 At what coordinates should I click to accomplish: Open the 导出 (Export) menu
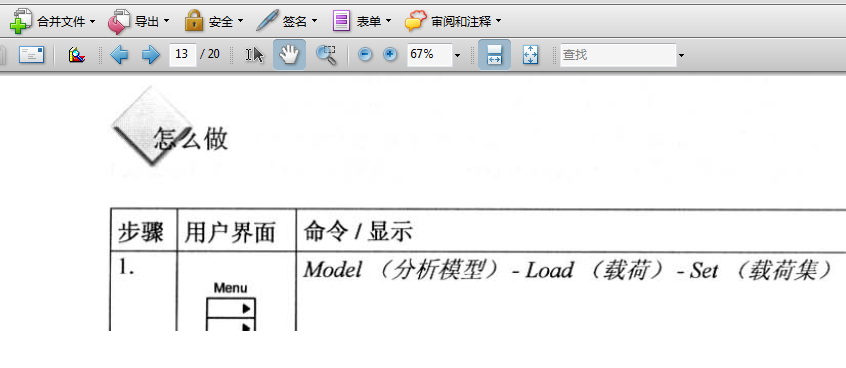coord(139,22)
